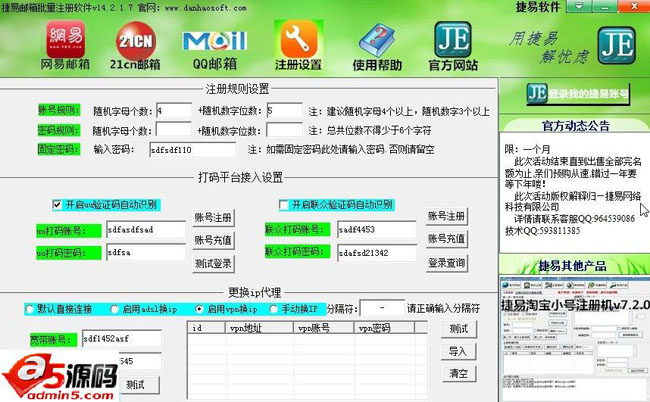This screenshot has width=650, height=402.
Task: Select 启用adsl换ip radio option
Action: pos(114,309)
